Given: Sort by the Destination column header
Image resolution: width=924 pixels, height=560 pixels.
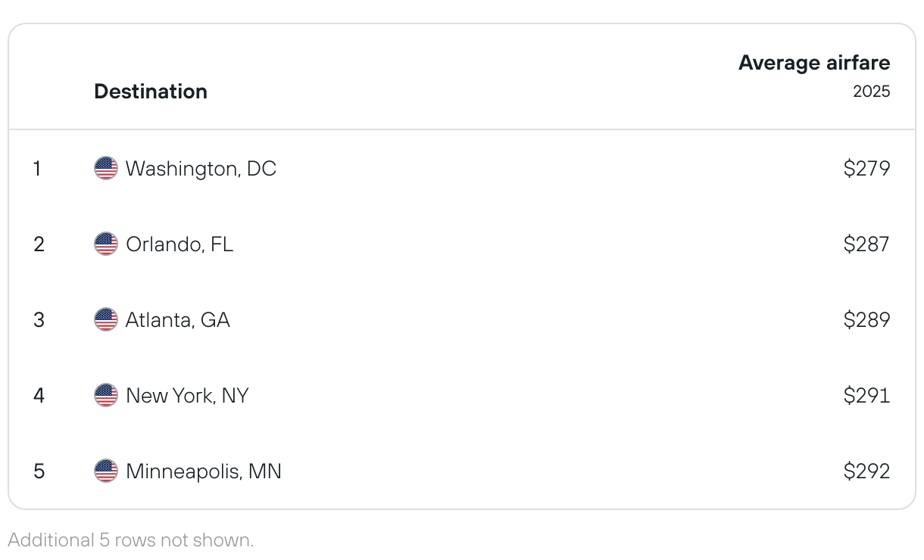Looking at the screenshot, I should (151, 92).
